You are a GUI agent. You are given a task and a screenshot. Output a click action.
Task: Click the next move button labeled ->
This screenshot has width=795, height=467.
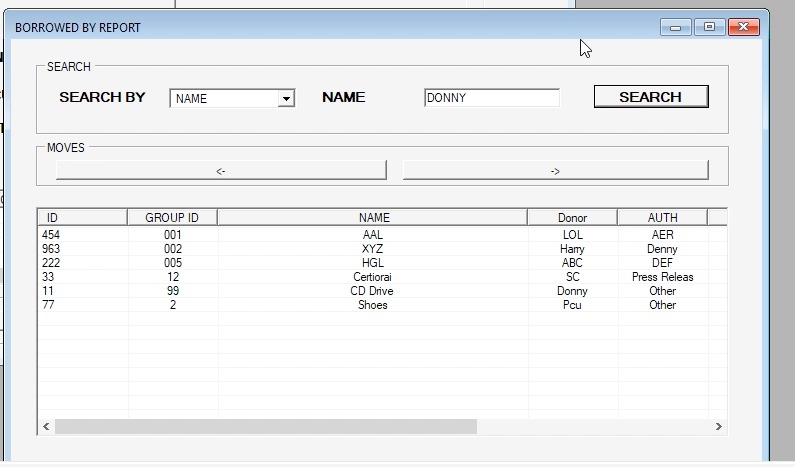(x=556, y=170)
